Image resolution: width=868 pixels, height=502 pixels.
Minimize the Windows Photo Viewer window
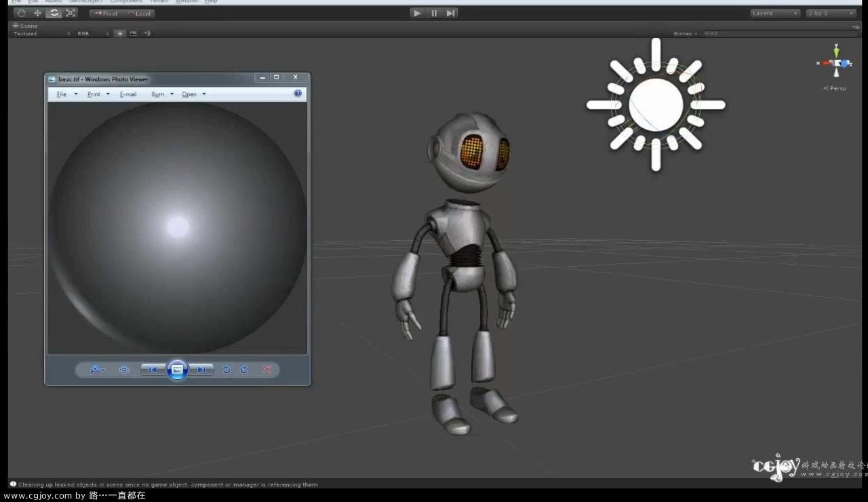pos(262,78)
